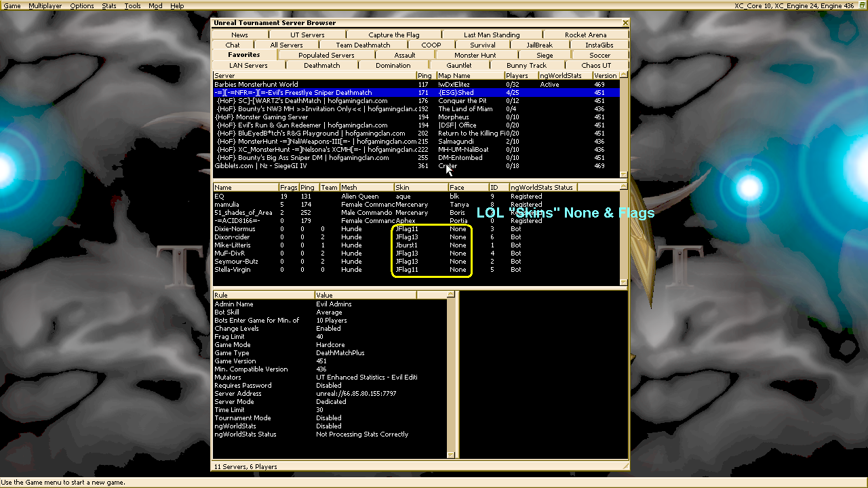Switch to the Monster Hunt tab

(x=475, y=56)
